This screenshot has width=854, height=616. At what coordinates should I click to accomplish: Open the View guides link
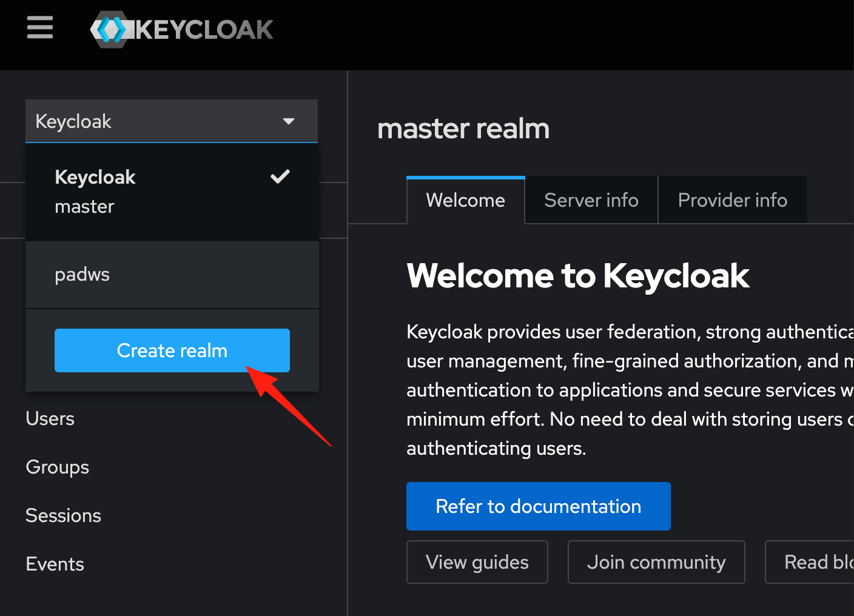point(477,562)
